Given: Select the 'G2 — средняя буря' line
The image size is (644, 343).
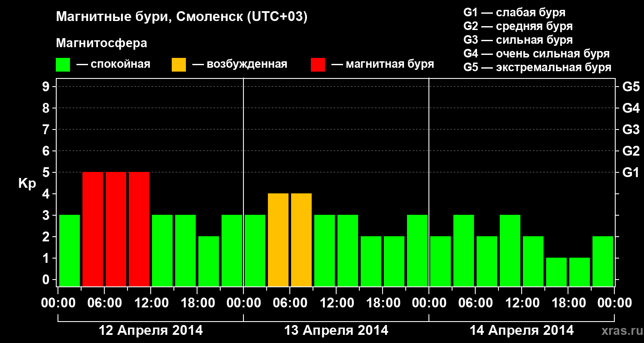Looking at the screenshot, I should [x=518, y=26].
